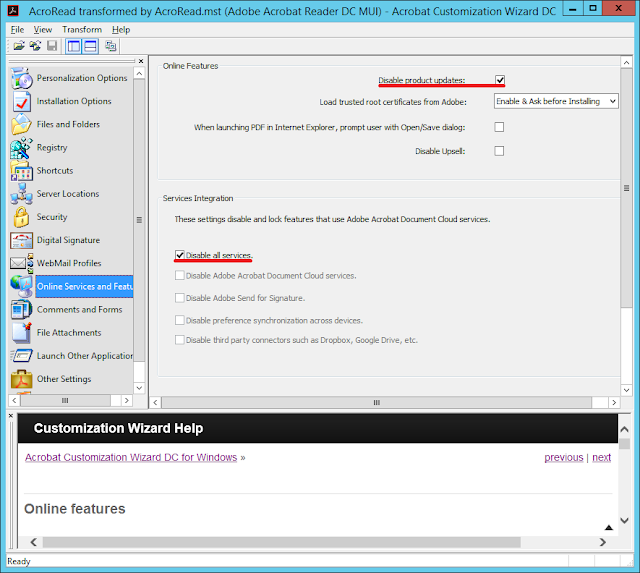This screenshot has height=573, width=640.
Task: Click the navigation pane horizontal scrollbar thumb
Action: 65,400
